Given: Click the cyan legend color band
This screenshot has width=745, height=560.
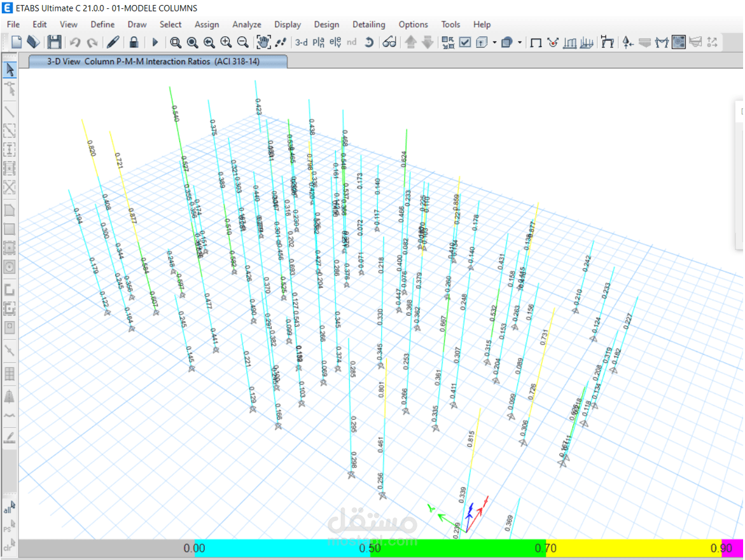Looking at the screenshot, I should (x=282, y=548).
